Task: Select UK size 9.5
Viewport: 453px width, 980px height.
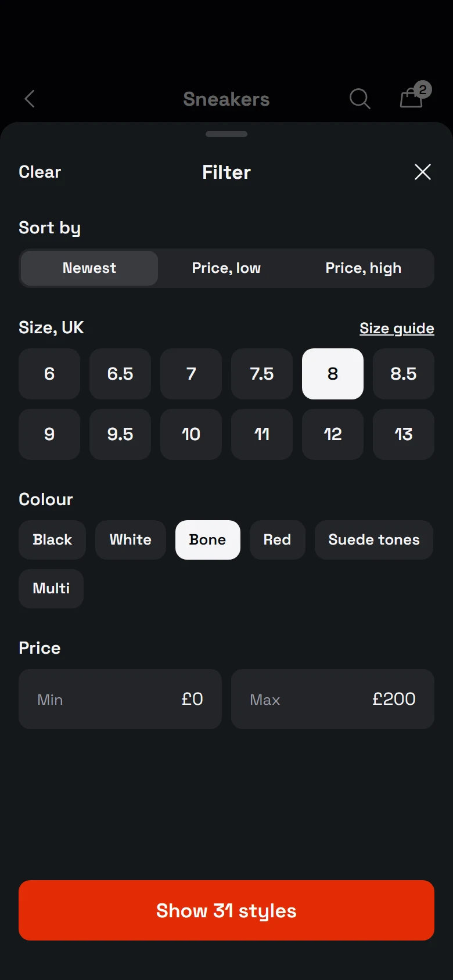Action: pos(120,434)
